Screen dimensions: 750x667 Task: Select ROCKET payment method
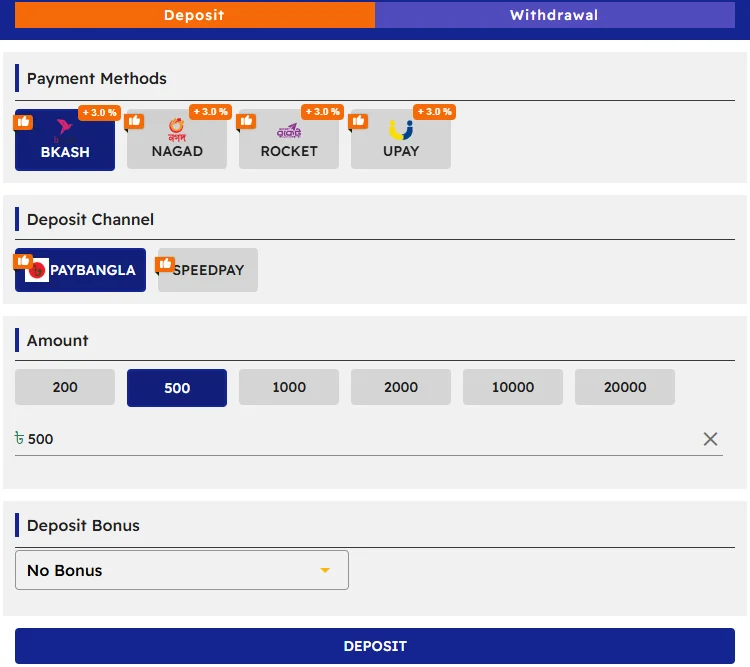click(x=289, y=139)
